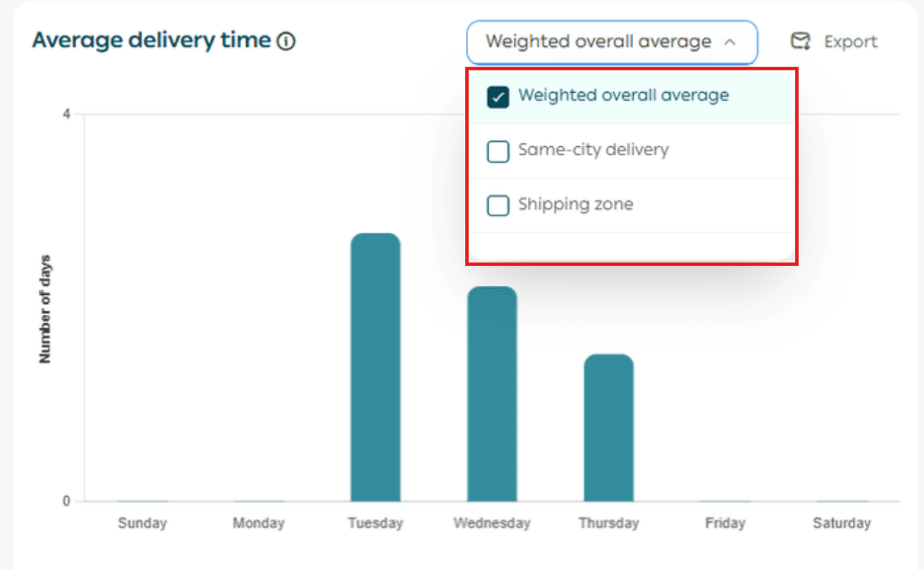Viewport: 924px width, 570px height.
Task: Collapse dropdown using the chevron arrow
Action: point(730,41)
